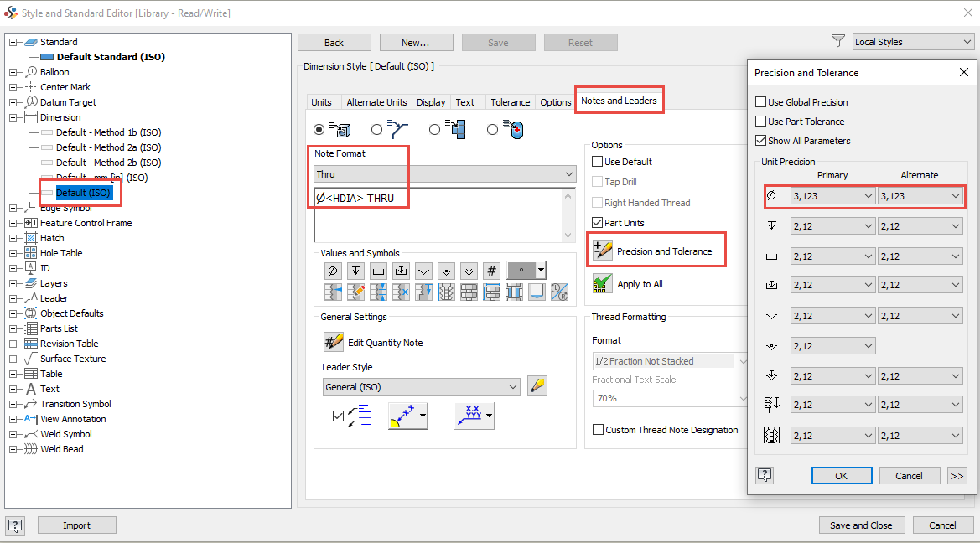Viewport: 980px width, 543px height.
Task: Insert the drill point depth icon
Action: [537, 292]
